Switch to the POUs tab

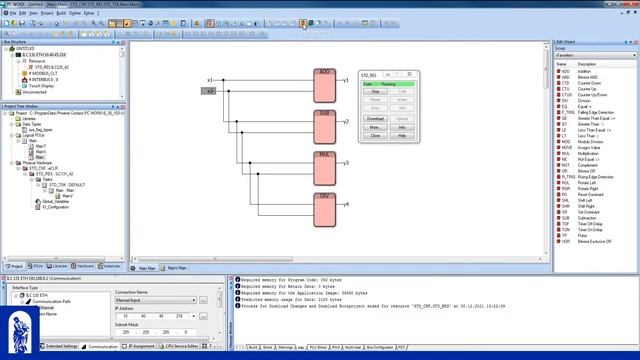coord(36,266)
